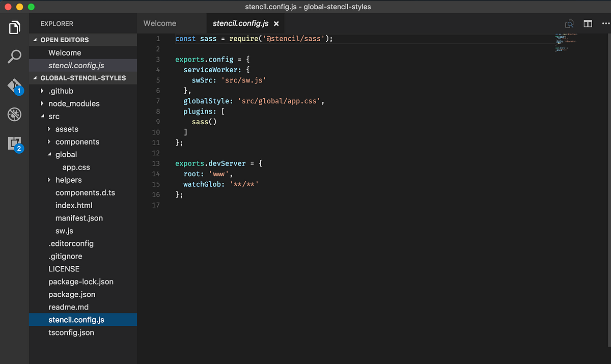
Task: Switch to the Welcome tab
Action: 159,23
